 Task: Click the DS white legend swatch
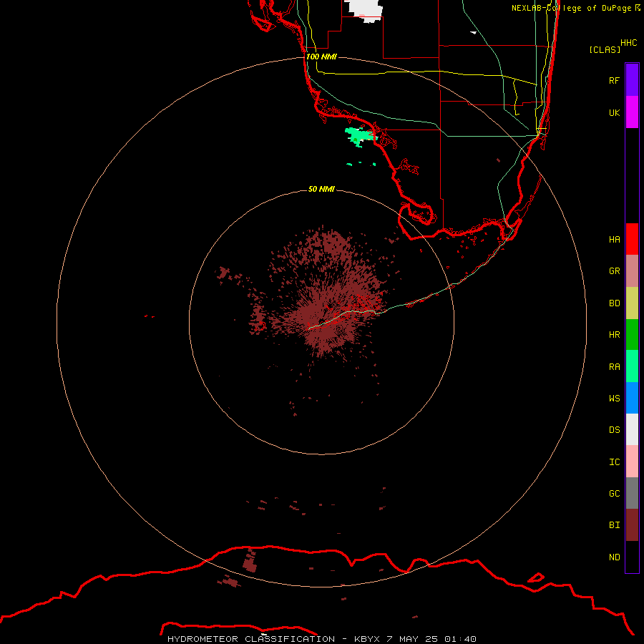click(x=632, y=429)
